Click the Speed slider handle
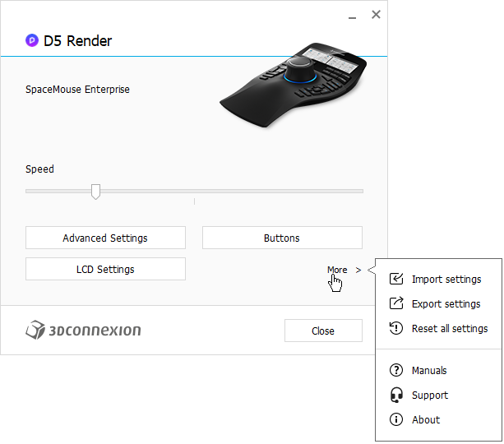 click(95, 192)
